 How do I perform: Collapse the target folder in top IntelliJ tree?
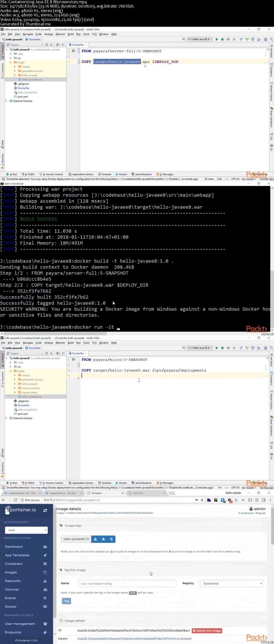pyautogui.click(x=10, y=62)
